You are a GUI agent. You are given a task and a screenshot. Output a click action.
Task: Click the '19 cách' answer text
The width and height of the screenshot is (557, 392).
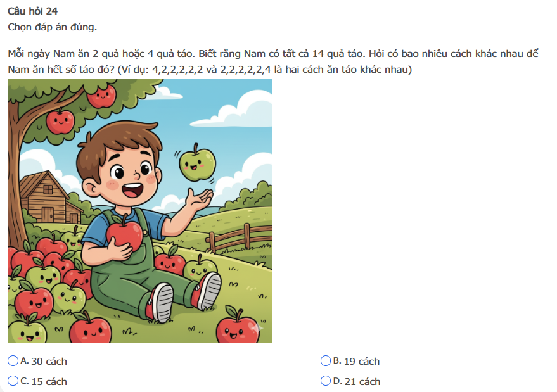click(x=362, y=362)
